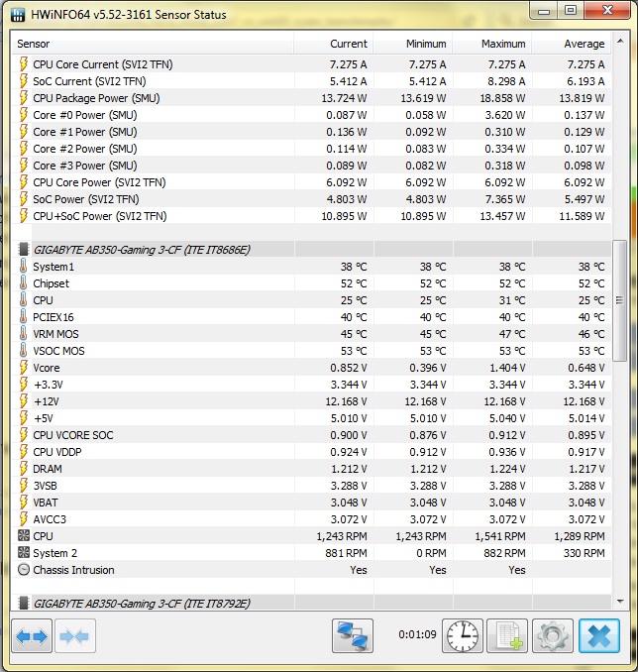Click the scrollbar down arrow
This screenshot has width=638, height=672.
click(x=620, y=603)
